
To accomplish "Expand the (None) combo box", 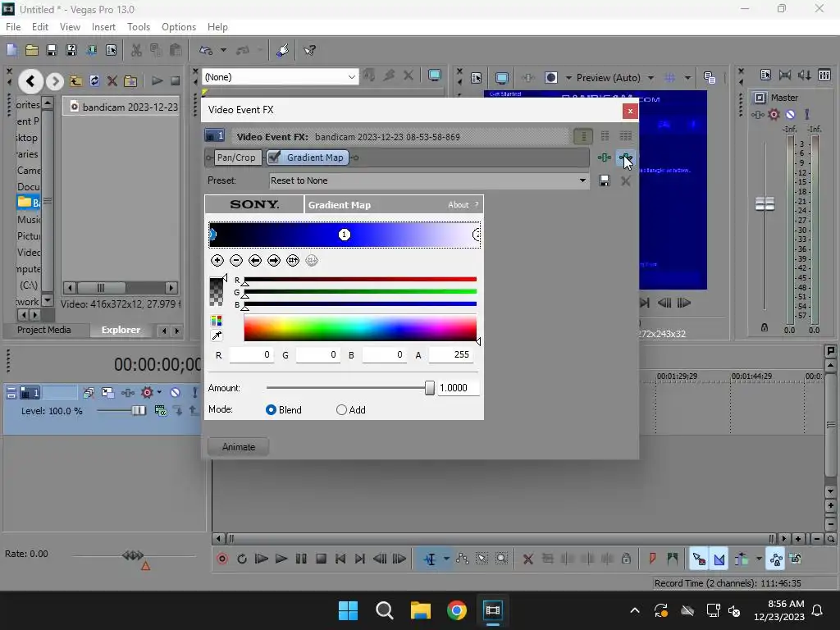I will click(351, 77).
